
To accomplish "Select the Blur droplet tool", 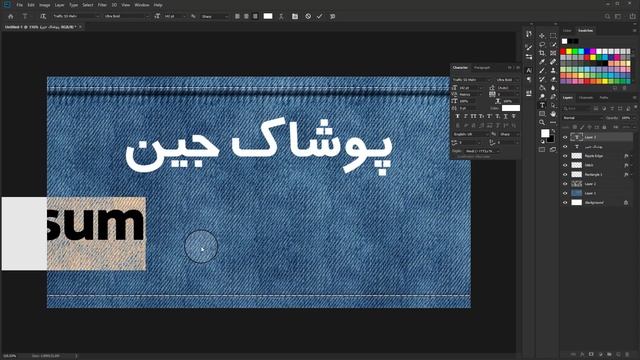I will pos(553,88).
